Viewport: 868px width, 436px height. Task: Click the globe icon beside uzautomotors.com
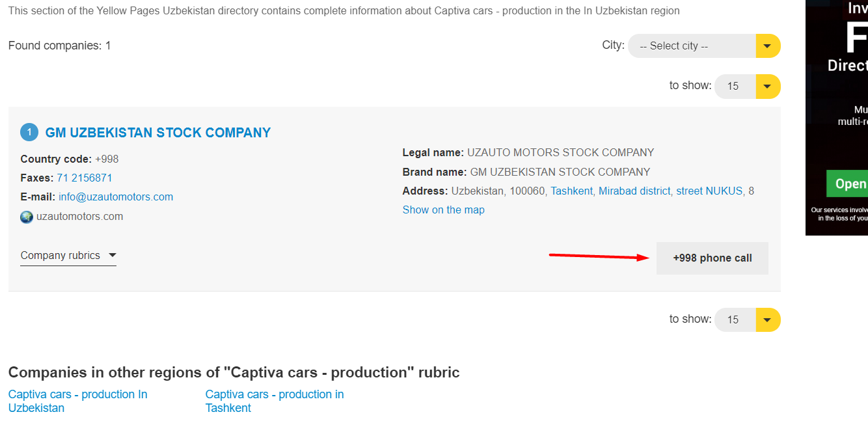click(x=27, y=217)
